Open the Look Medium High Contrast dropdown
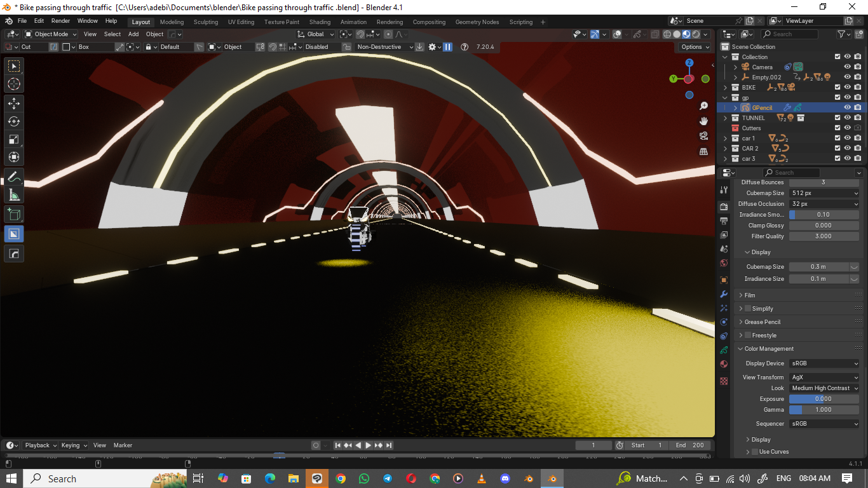Screen dimensions: 868x488 pyautogui.click(x=824, y=388)
